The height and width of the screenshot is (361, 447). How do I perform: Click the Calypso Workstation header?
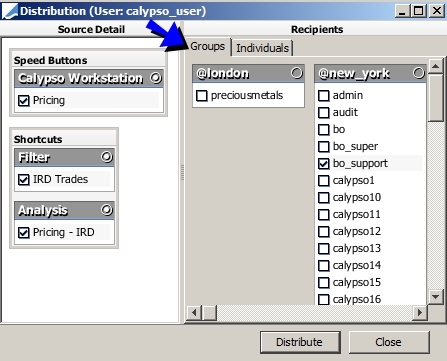(89, 78)
